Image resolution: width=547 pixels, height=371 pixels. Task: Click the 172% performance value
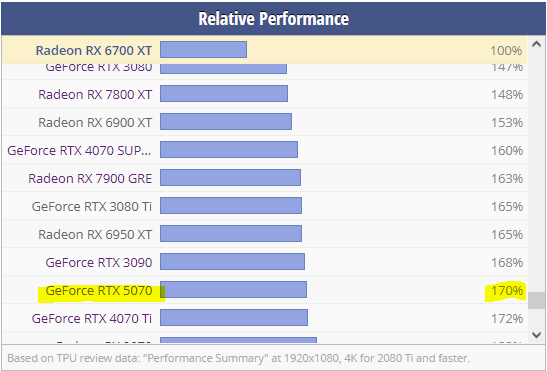tap(507, 318)
